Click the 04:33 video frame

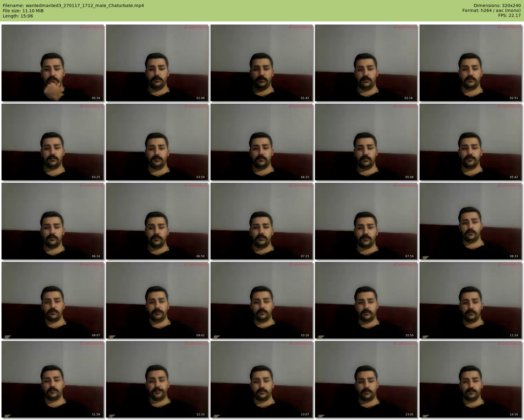[x=262, y=142]
